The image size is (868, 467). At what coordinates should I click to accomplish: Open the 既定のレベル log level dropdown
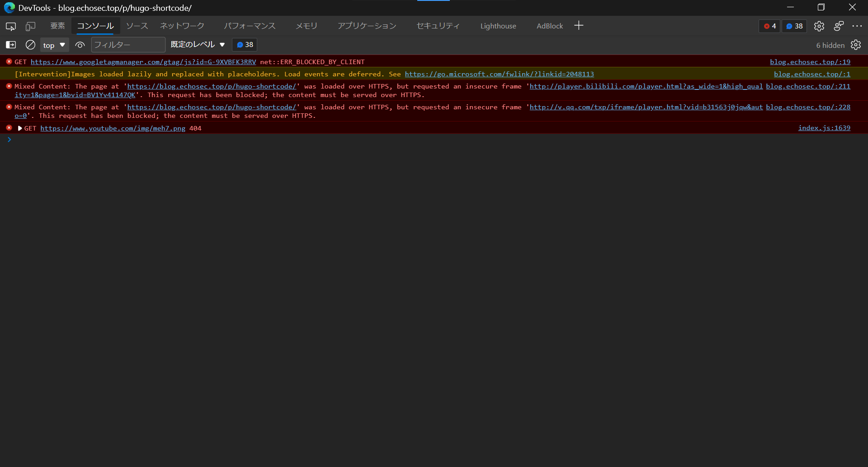tap(197, 45)
